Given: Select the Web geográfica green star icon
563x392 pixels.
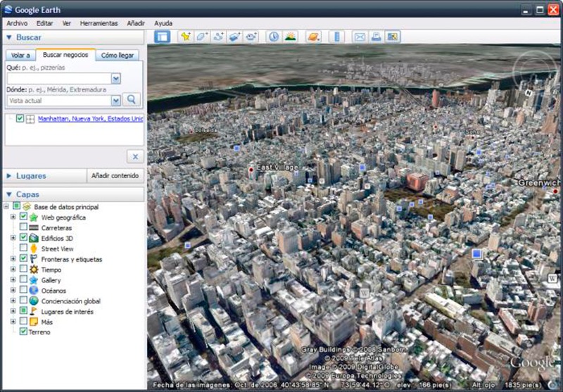Looking at the screenshot, I should tap(33, 217).
